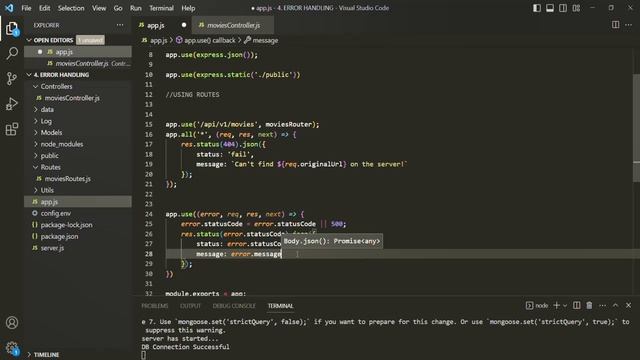Viewport: 640px width, 360px height.
Task: Switch to the Output panel tab
Action: click(x=191, y=306)
